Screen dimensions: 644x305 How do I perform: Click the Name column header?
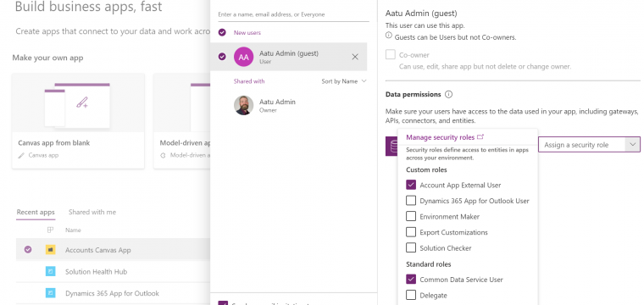coord(73,230)
